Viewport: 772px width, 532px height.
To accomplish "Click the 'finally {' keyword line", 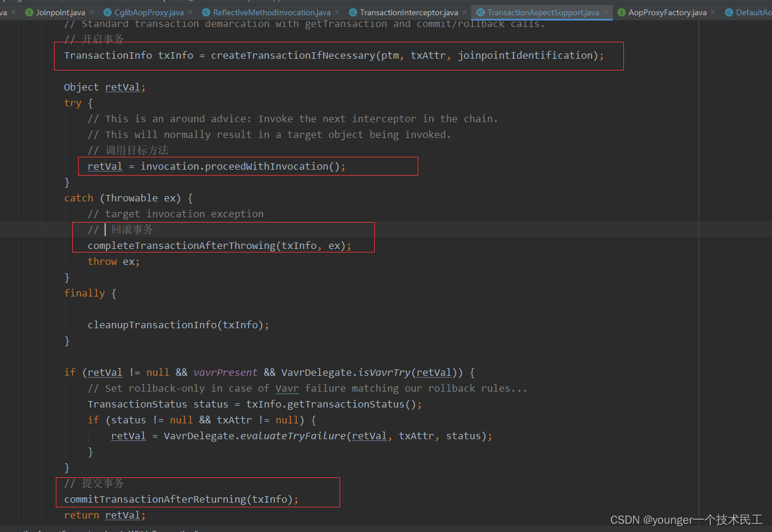I will [90, 293].
